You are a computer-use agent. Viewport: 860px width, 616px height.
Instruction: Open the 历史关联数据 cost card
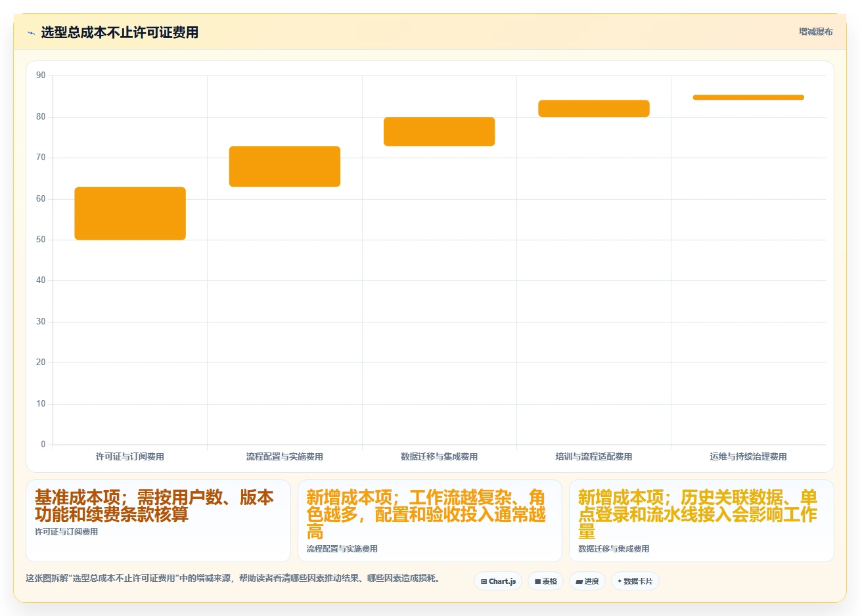pos(702,521)
